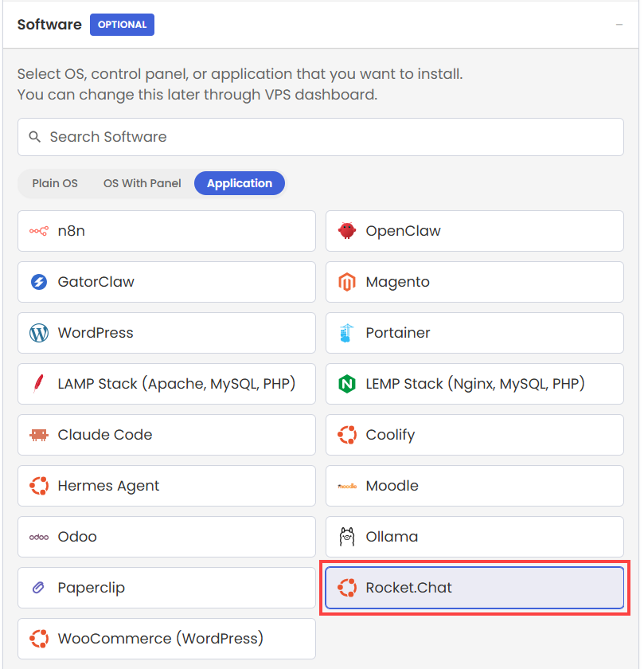Click the Odoo logo icon
The width and height of the screenshot is (644, 669).
[39, 537]
